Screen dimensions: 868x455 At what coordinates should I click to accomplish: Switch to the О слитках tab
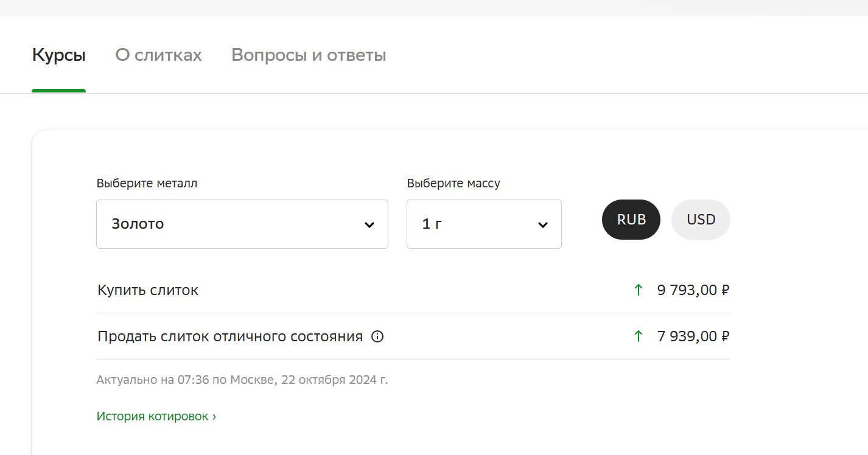pyautogui.click(x=158, y=55)
